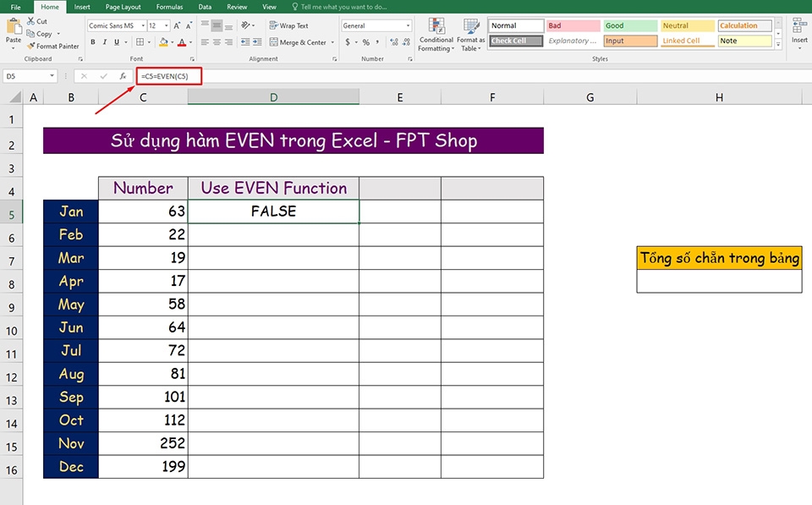This screenshot has width=812, height=505.
Task: Toggle Bold formatting
Action: pos(93,42)
